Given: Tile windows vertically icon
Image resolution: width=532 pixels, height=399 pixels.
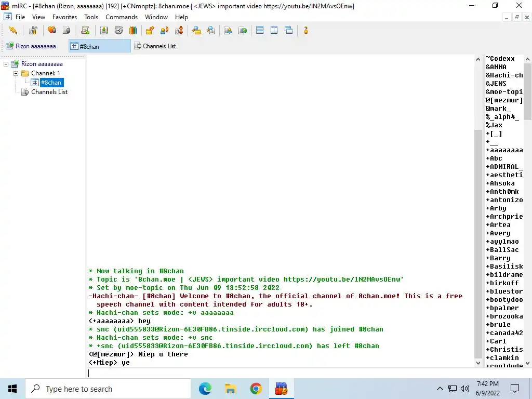Looking at the screenshot, I should tap(274, 31).
